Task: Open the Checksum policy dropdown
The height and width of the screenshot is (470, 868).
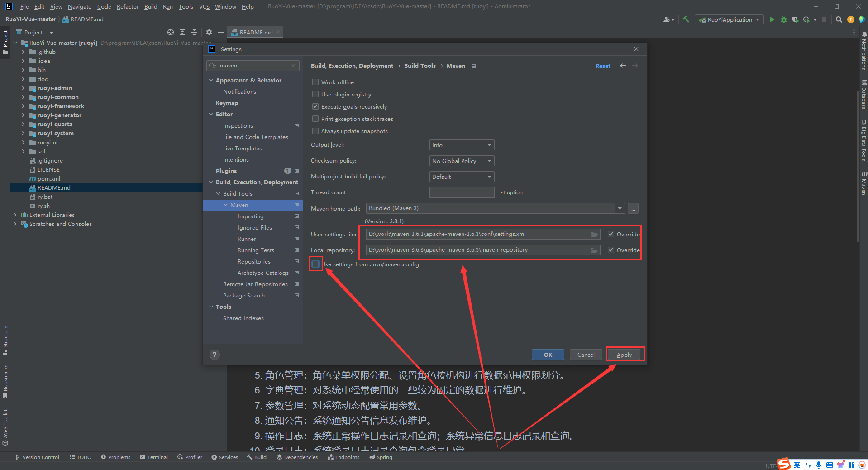Action: [462, 161]
